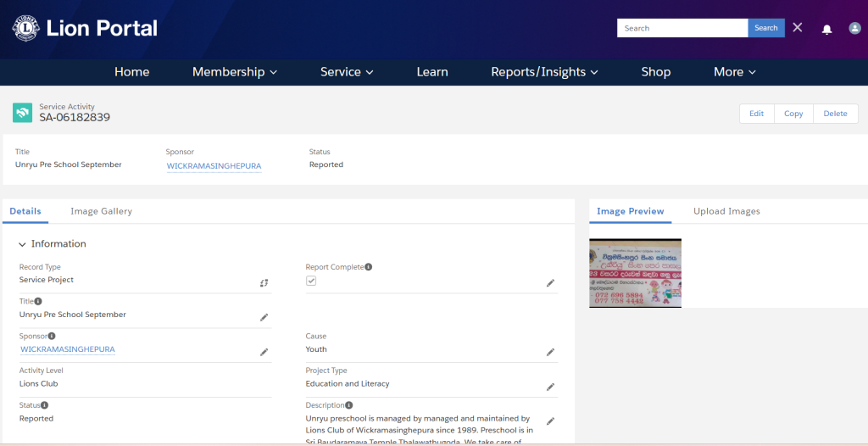Open the Shop page
Image resolution: width=868 pixels, height=446 pixels.
tap(656, 72)
